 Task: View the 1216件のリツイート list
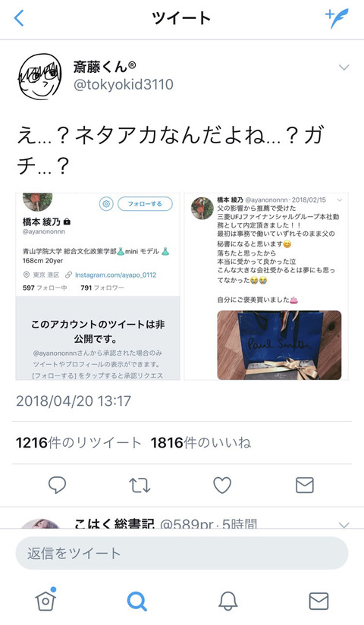click(79, 442)
